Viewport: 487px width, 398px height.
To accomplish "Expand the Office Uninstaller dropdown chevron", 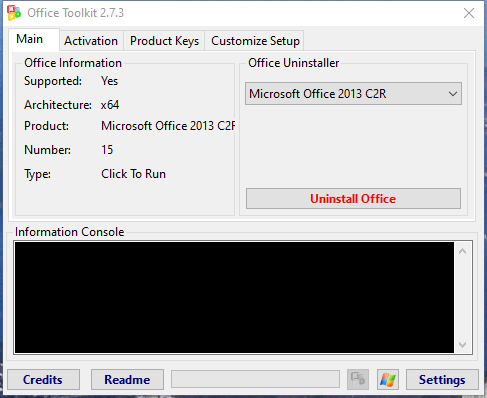I will (453, 94).
